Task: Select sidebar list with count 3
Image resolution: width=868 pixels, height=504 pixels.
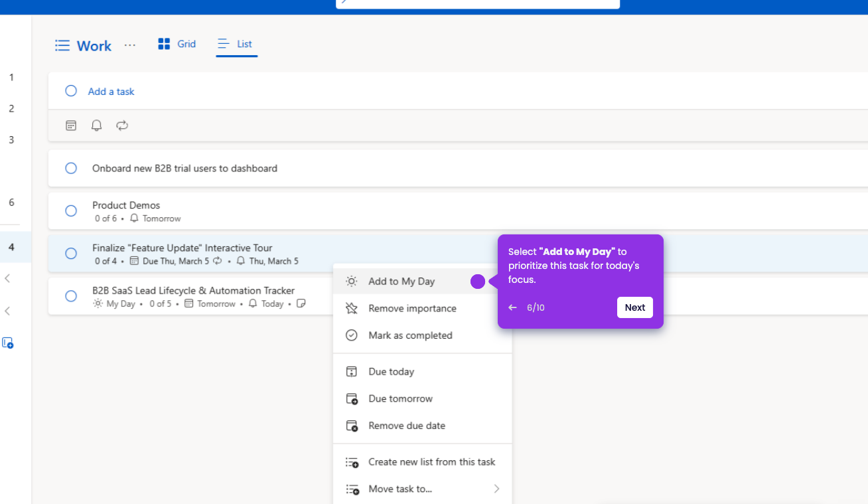Action: point(11,140)
